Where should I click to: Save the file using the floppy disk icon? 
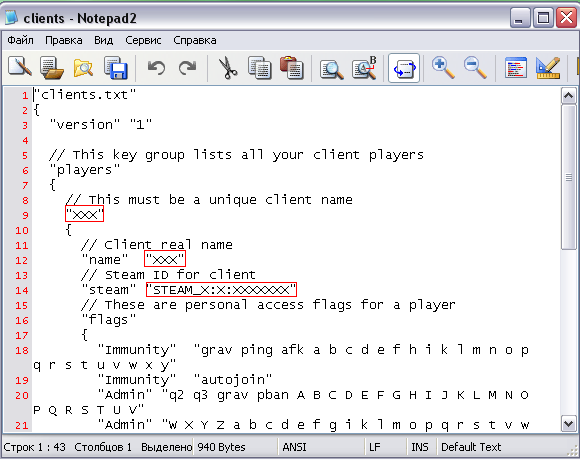116,68
